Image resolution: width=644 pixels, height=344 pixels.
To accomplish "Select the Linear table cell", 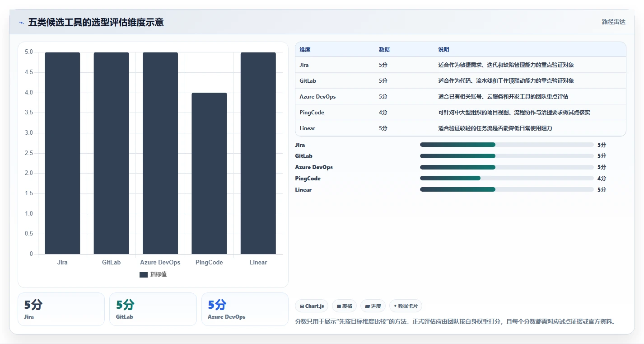I will pyautogui.click(x=307, y=128).
